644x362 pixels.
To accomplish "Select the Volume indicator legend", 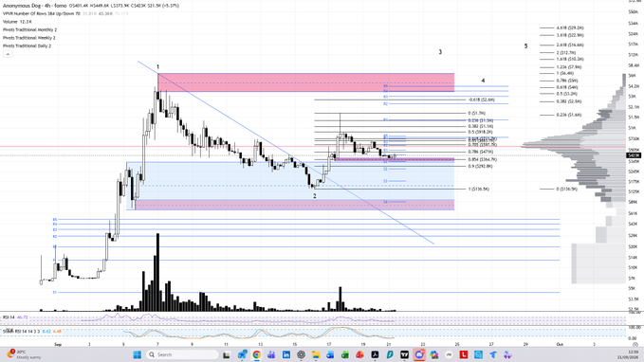I will 18,22.
